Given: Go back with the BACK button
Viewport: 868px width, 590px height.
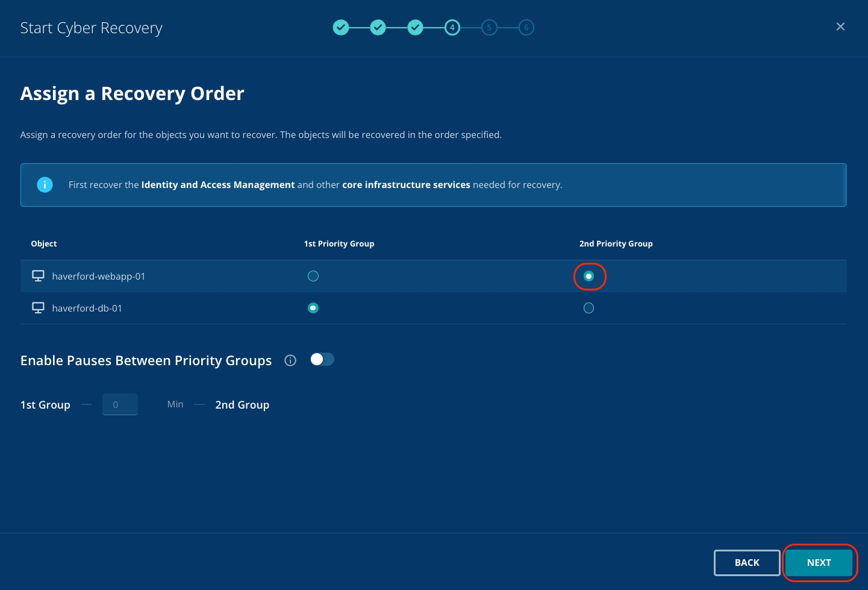Looking at the screenshot, I should (x=747, y=562).
